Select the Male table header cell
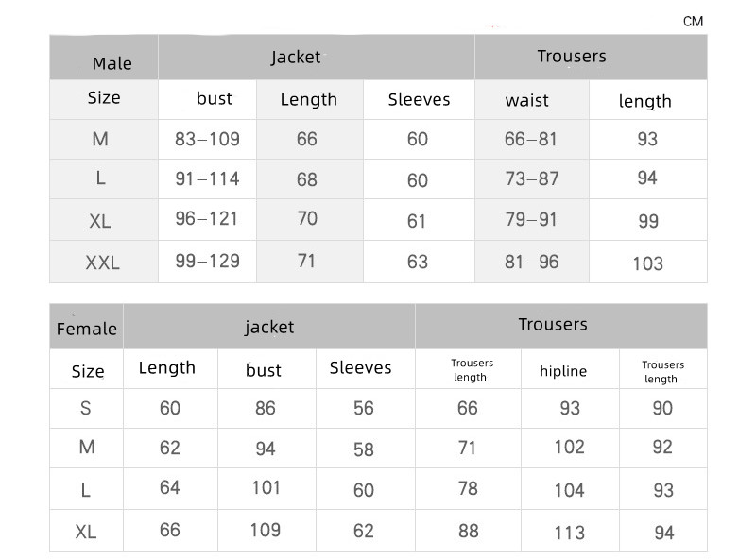 tap(112, 63)
